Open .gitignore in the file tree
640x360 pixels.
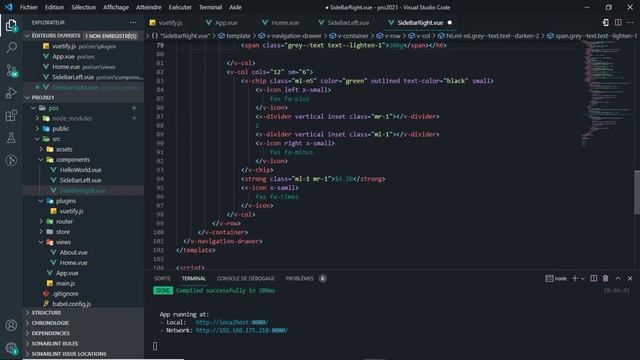pyautogui.click(x=84, y=293)
